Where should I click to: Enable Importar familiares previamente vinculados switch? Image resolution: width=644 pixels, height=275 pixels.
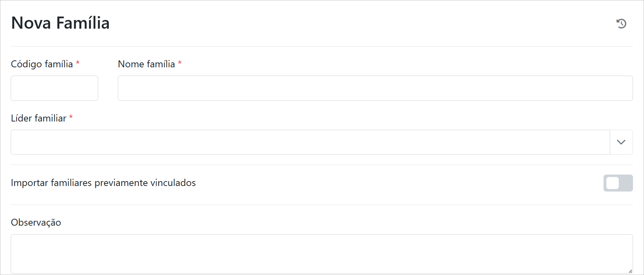click(618, 183)
